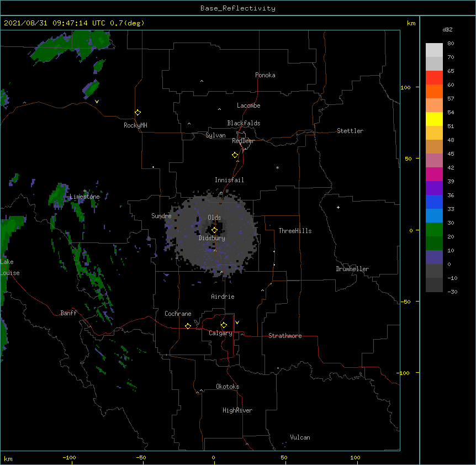Viewport: 476px width, 465px height.
Task: Click the red 65 dBZ color swatch
Action: [434, 77]
